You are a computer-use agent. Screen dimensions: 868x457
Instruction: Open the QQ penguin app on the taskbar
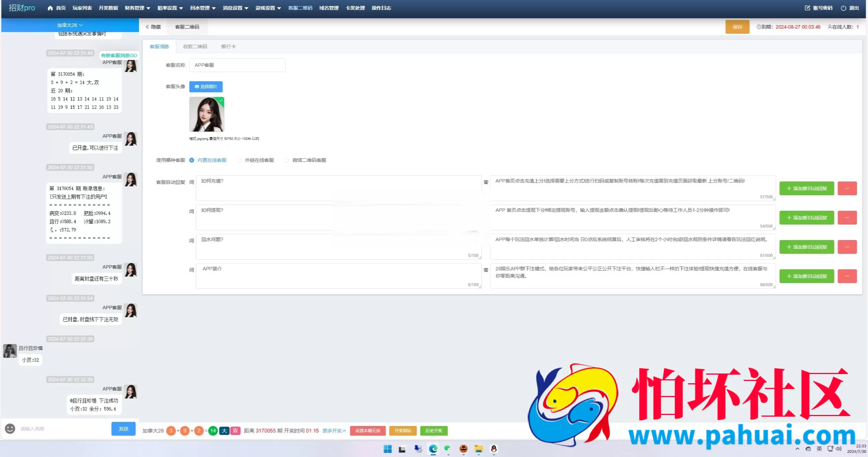[494, 449]
